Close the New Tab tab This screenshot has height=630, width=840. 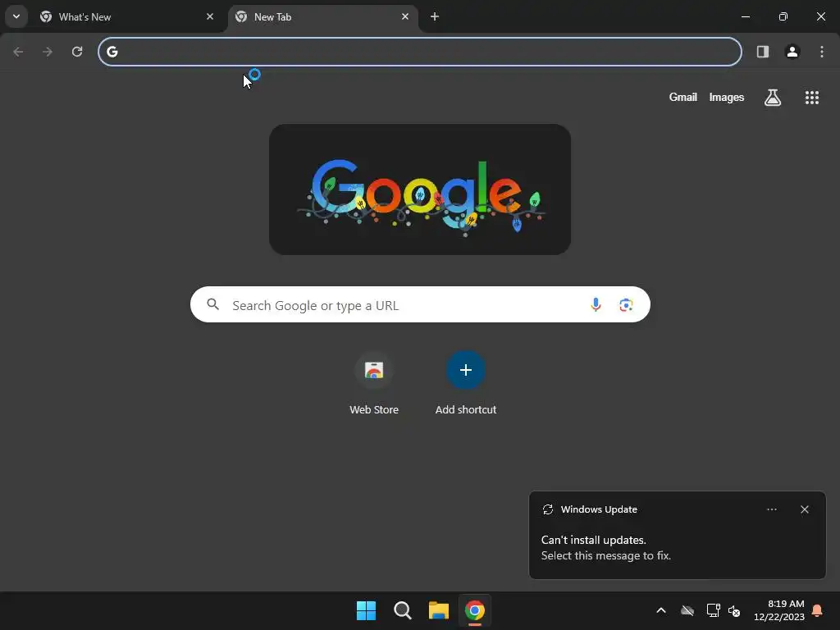pos(405,16)
